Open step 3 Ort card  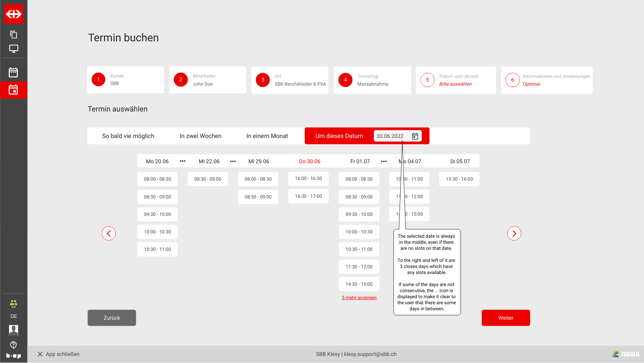click(289, 80)
